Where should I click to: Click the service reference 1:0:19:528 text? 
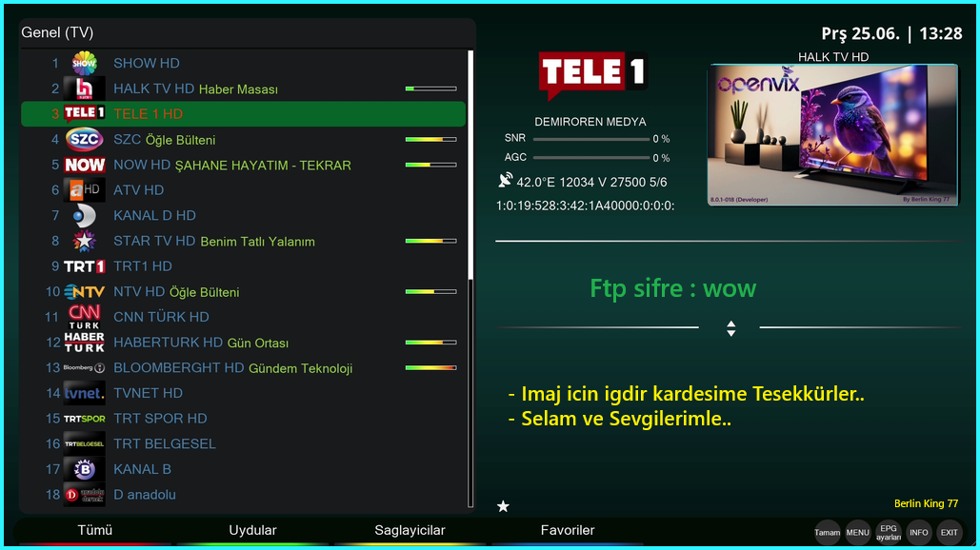[585, 206]
